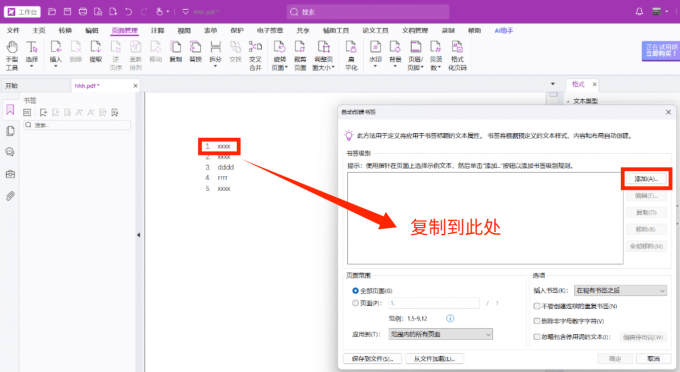This screenshot has width=680, height=372.
Task: Open the Insert bookmark (插入书签) position dropdown
Action: tap(621, 290)
